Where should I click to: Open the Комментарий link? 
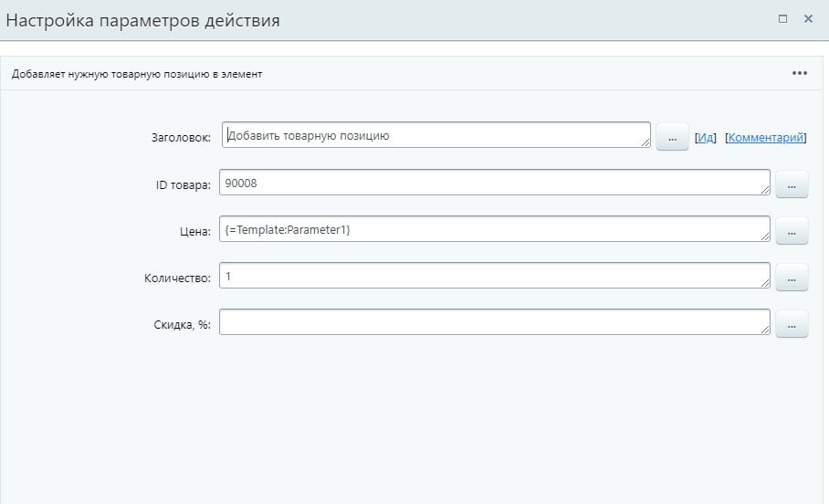765,138
